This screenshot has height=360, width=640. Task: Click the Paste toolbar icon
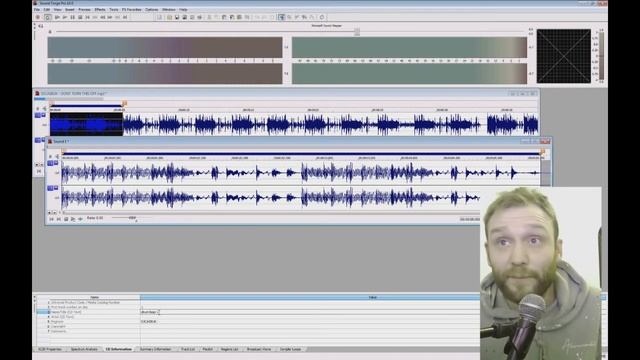click(x=224, y=17)
